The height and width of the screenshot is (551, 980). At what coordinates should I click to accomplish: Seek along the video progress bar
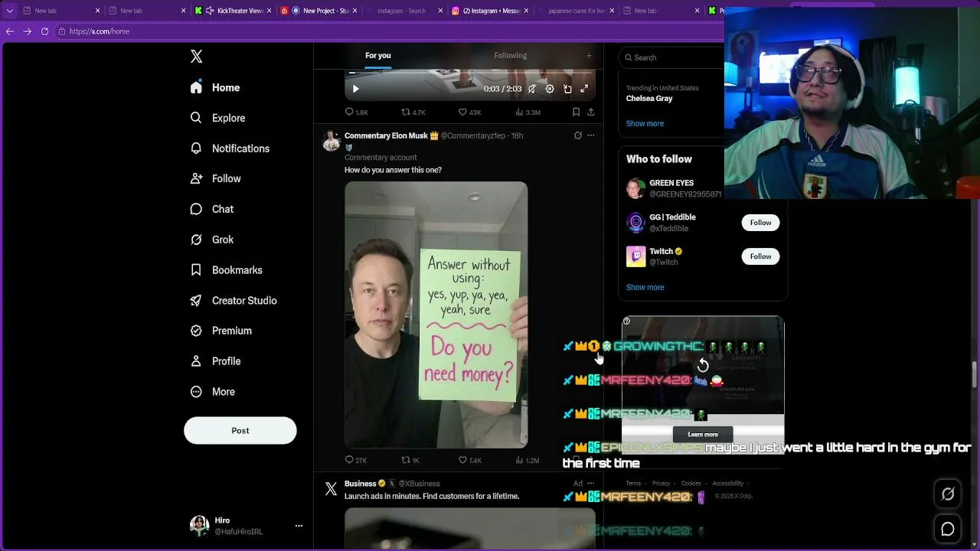click(469, 73)
